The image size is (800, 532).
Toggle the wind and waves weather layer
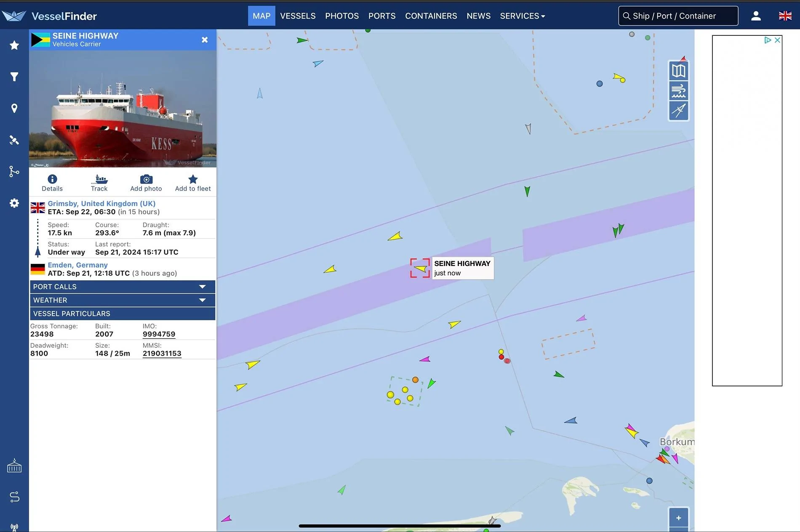(679, 91)
